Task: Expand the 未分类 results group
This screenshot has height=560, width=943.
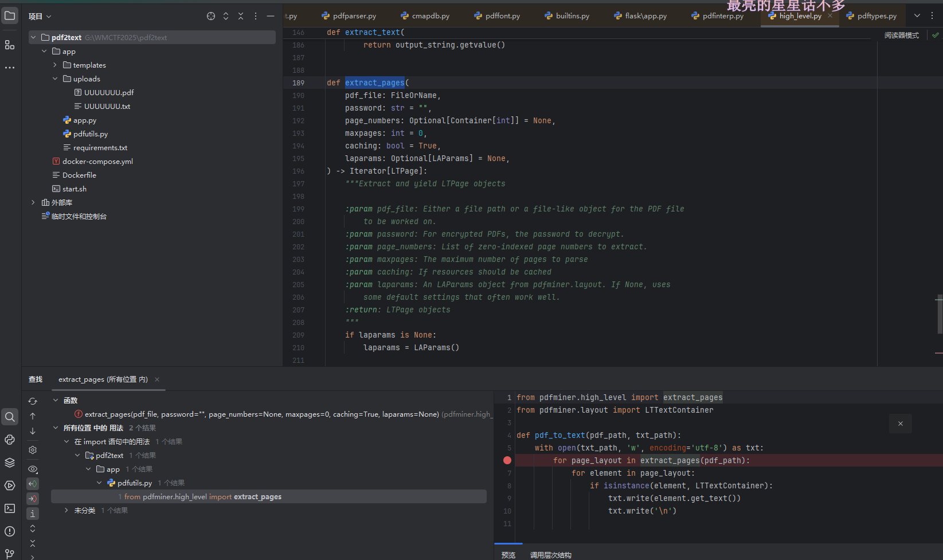Action: point(66,510)
